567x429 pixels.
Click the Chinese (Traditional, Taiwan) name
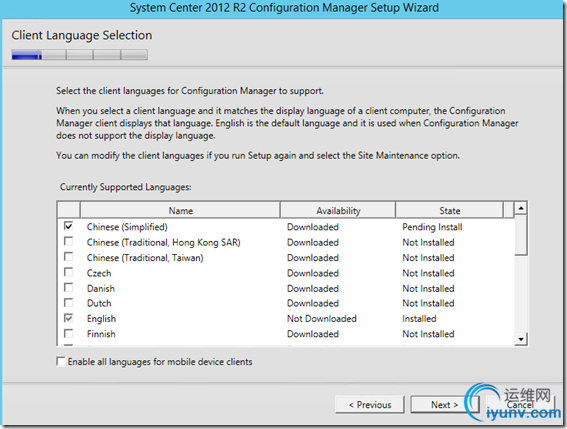pyautogui.click(x=145, y=258)
